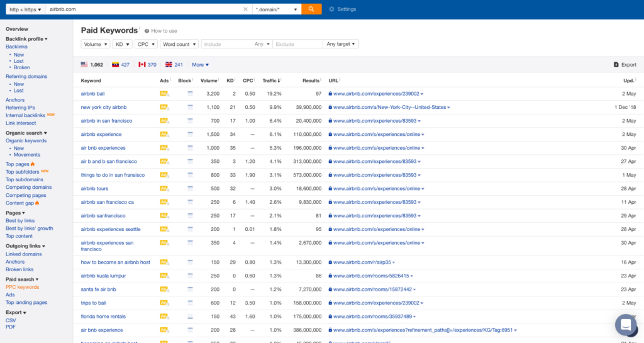Select PPC keywords in the sidebar

click(x=22, y=287)
